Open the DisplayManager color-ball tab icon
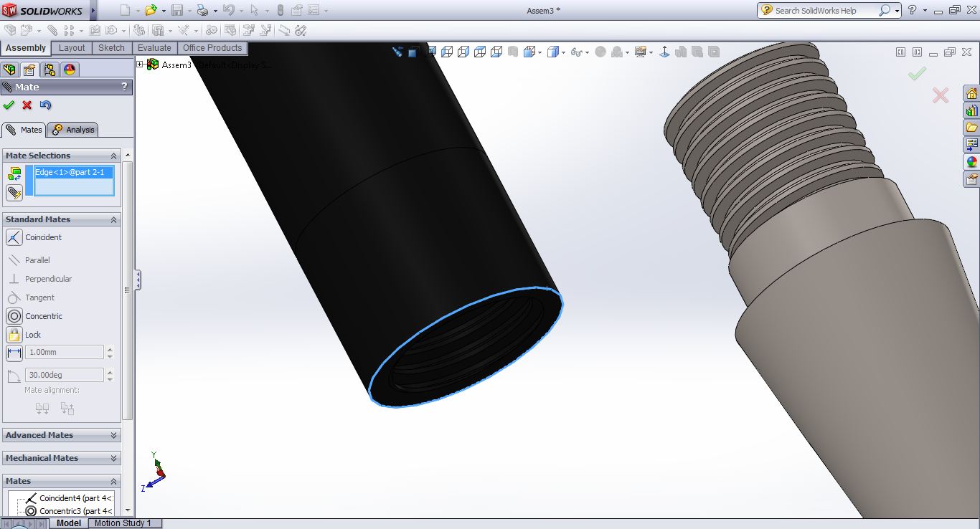Screen dimensions: 980x529 click(70, 70)
